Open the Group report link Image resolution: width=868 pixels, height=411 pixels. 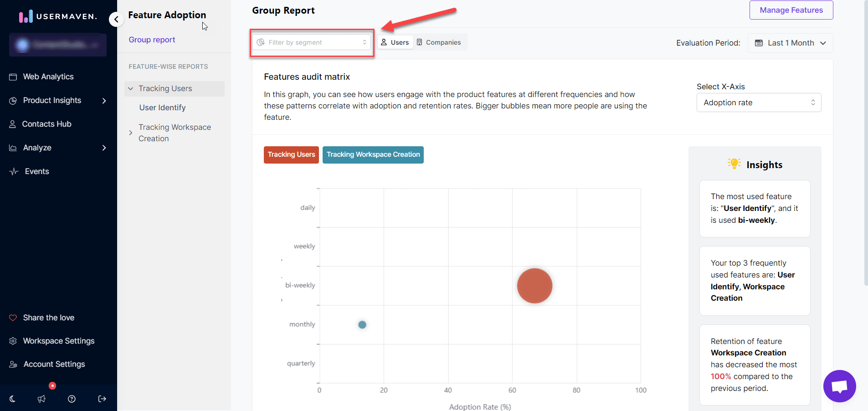pos(152,40)
